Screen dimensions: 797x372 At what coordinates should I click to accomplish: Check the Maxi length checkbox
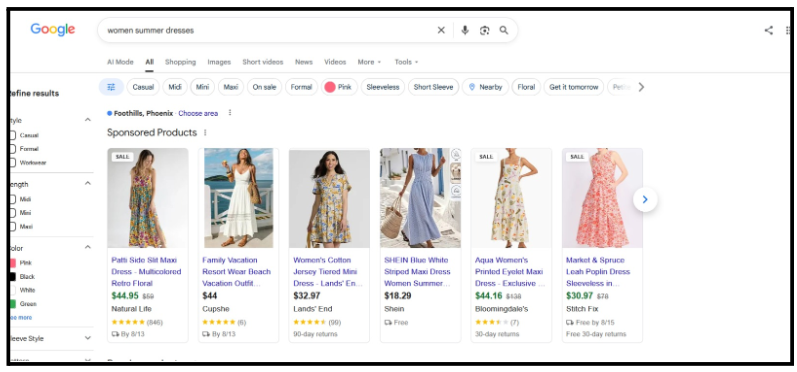(x=12, y=227)
